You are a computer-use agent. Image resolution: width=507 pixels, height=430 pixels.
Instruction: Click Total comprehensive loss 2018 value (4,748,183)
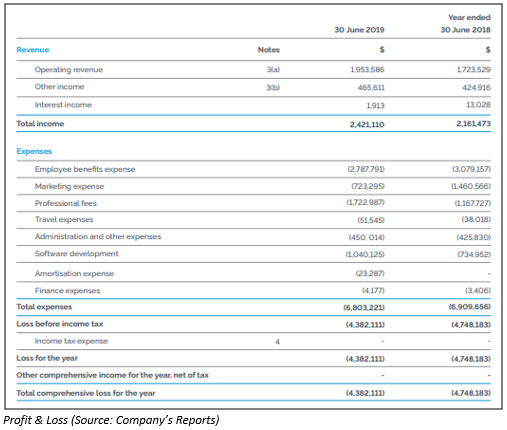pyautogui.click(x=471, y=393)
